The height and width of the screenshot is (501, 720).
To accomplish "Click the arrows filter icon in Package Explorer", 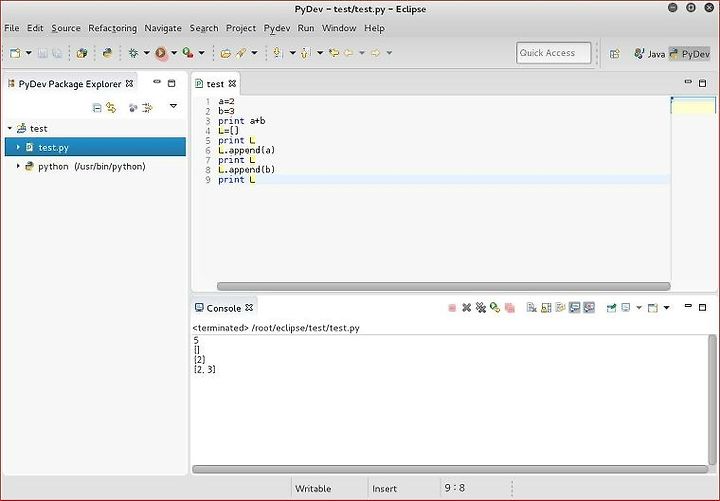I will [147, 108].
